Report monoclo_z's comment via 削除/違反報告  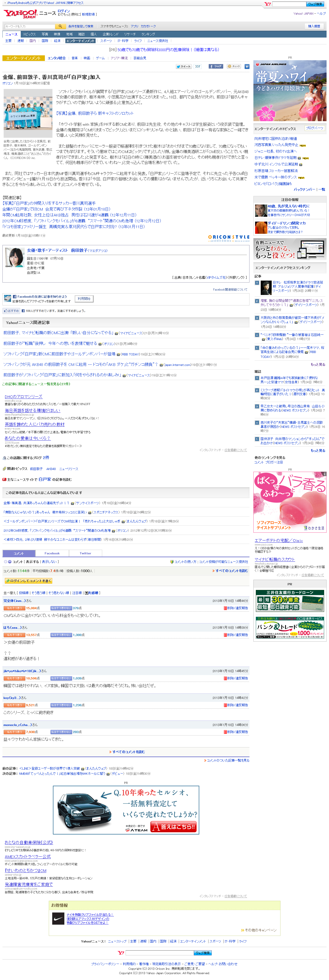[236, 732]
